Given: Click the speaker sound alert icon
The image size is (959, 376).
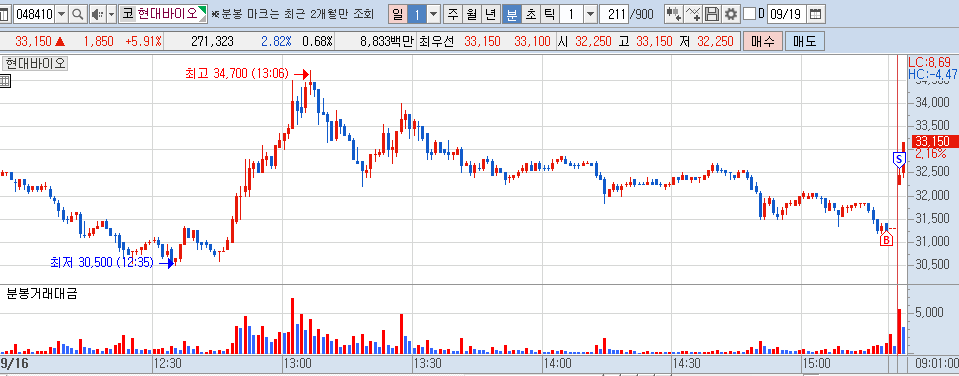Looking at the screenshot, I should pyautogui.click(x=97, y=13).
